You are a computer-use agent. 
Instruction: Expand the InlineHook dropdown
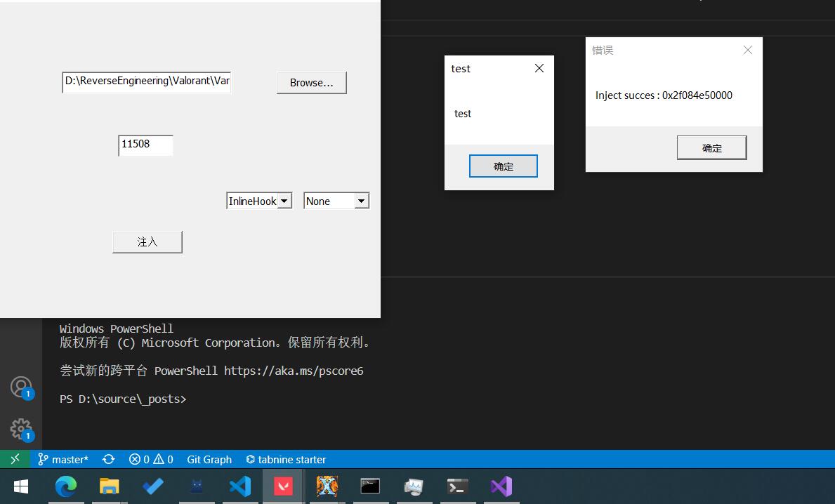[284, 201]
